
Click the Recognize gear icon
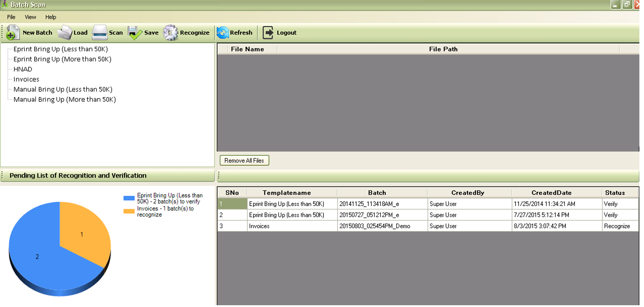click(171, 33)
